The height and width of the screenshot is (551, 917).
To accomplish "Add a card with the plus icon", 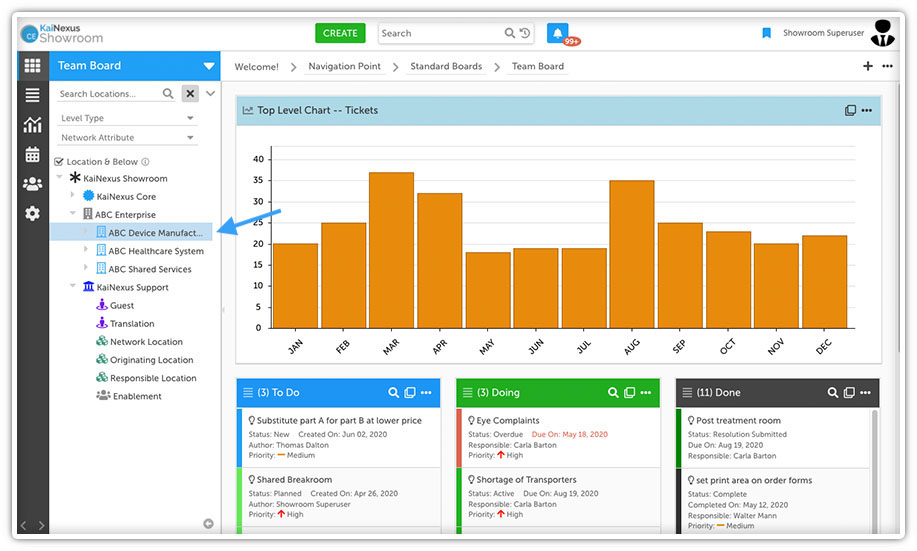I will click(x=868, y=66).
